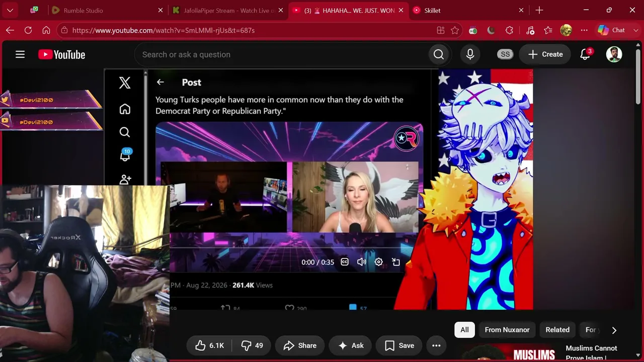Close the Skillet tab

pos(521,10)
